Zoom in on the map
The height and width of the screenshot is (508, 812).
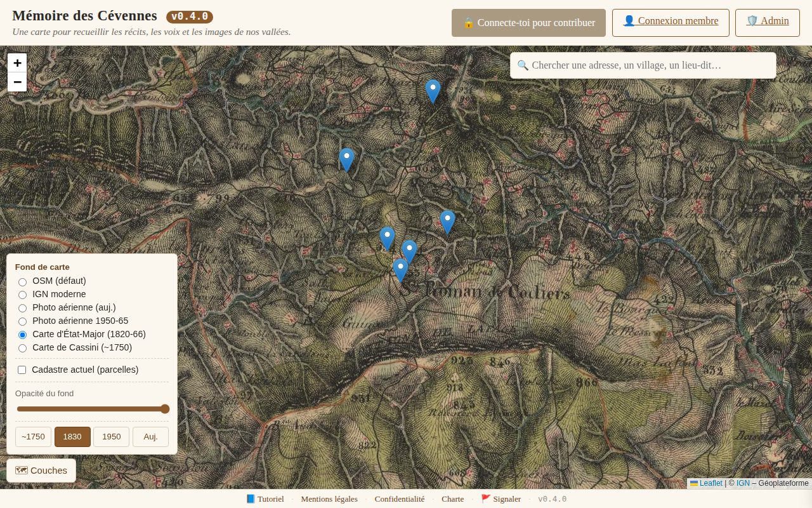(x=17, y=63)
